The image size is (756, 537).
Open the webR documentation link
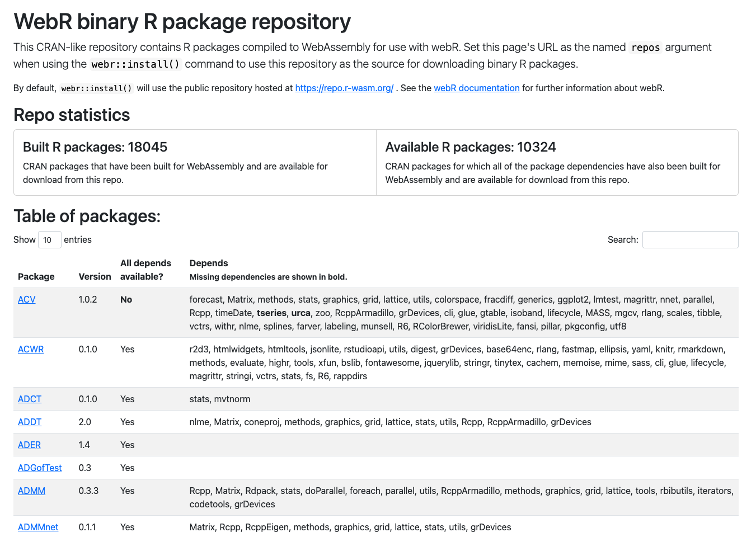(476, 88)
